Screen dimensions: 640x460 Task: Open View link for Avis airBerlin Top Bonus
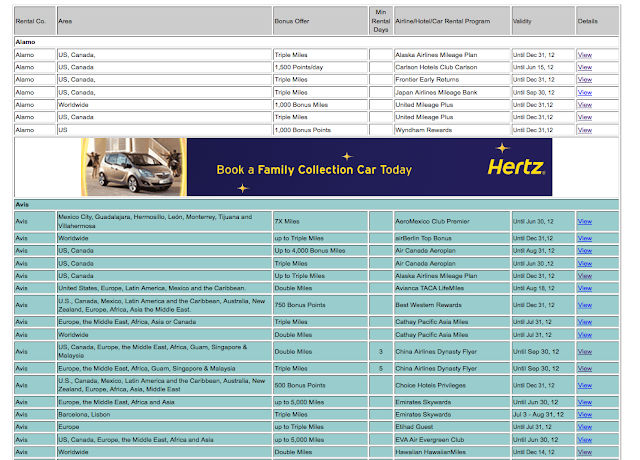pyautogui.click(x=584, y=238)
